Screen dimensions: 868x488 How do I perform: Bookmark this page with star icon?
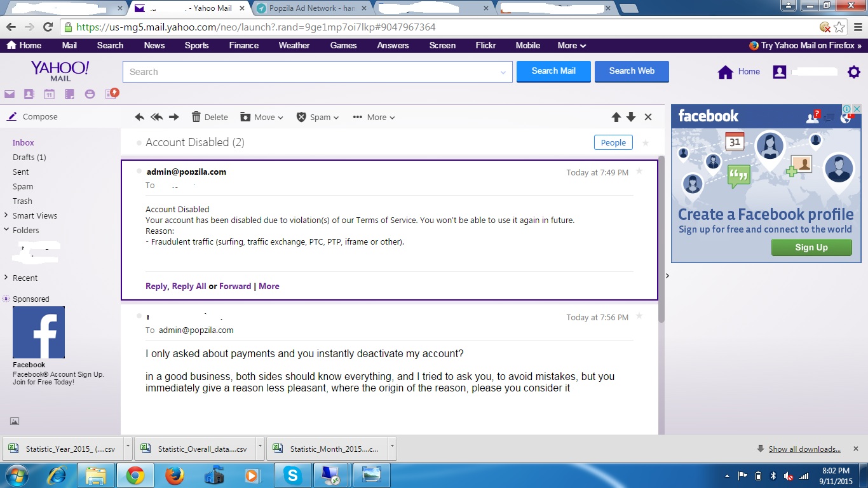click(x=839, y=27)
